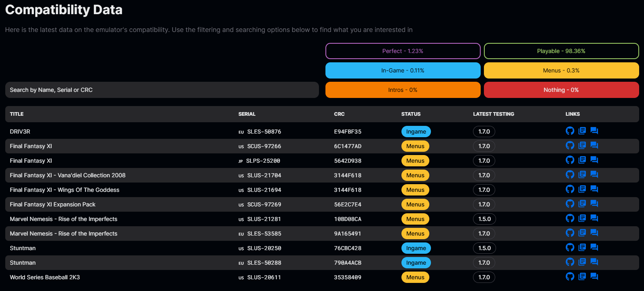Image resolution: width=644 pixels, height=291 pixels.
Task: Click GitHub icon for Vana'diel Collection 2008
Action: point(570,174)
